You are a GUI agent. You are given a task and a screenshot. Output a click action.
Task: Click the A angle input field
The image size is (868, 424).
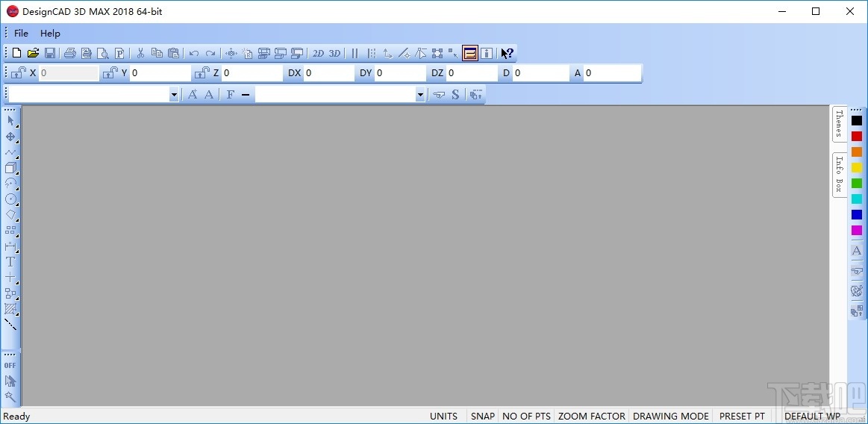[612, 73]
